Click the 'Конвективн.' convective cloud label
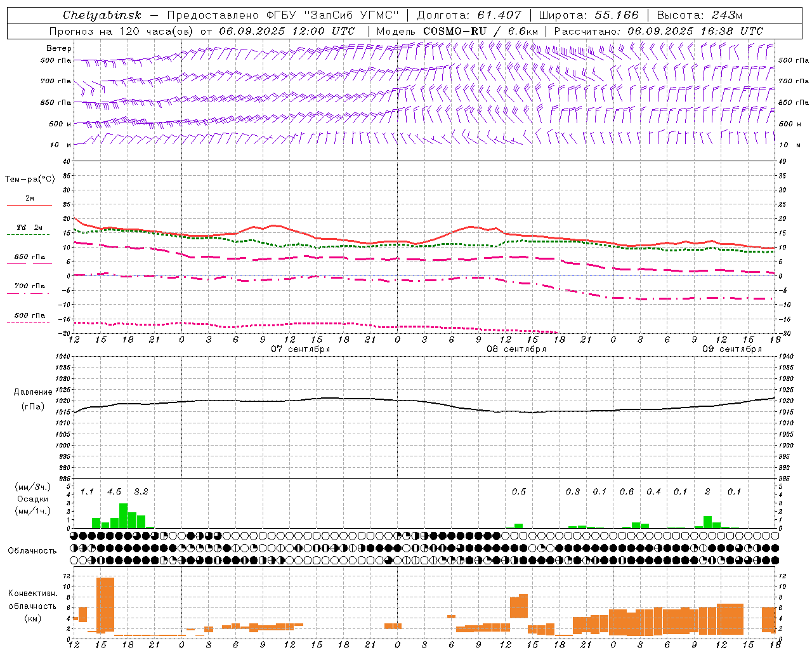The width and height of the screenshot is (812, 650). coord(32,594)
